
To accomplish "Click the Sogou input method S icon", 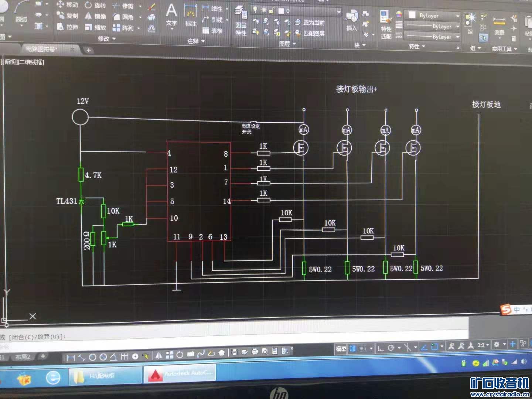I will tap(506, 310).
